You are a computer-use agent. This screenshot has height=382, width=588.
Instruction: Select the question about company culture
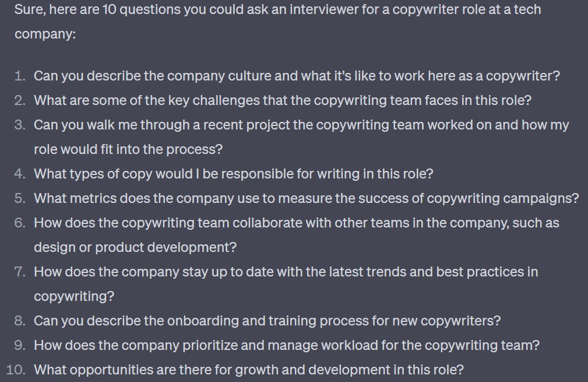coord(297,76)
